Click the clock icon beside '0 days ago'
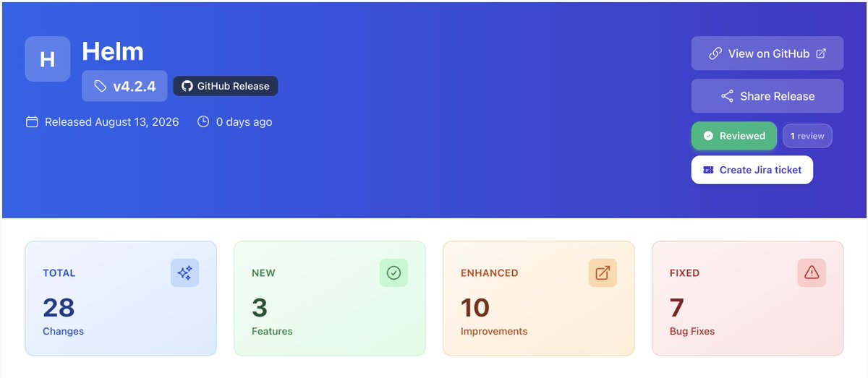 tap(203, 122)
